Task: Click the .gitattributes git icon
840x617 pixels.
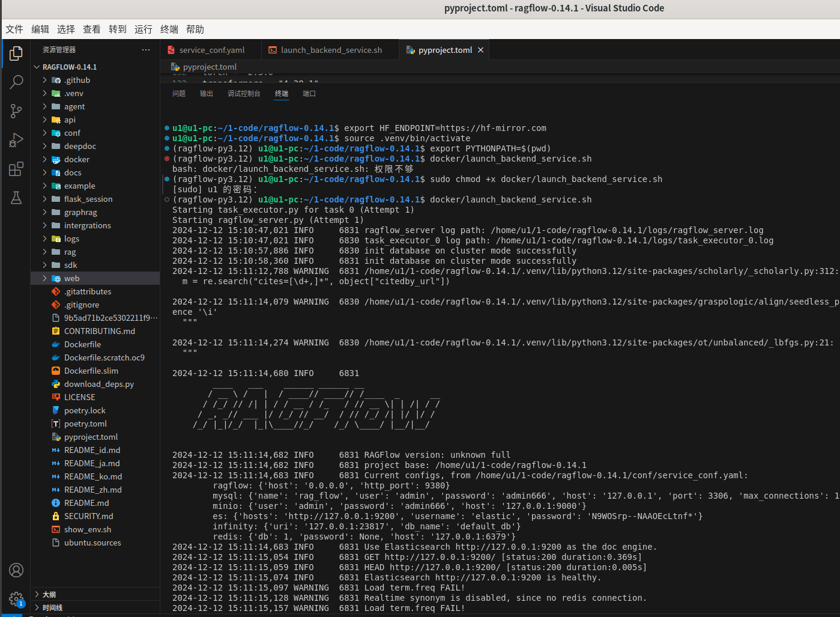Action: tap(56, 291)
